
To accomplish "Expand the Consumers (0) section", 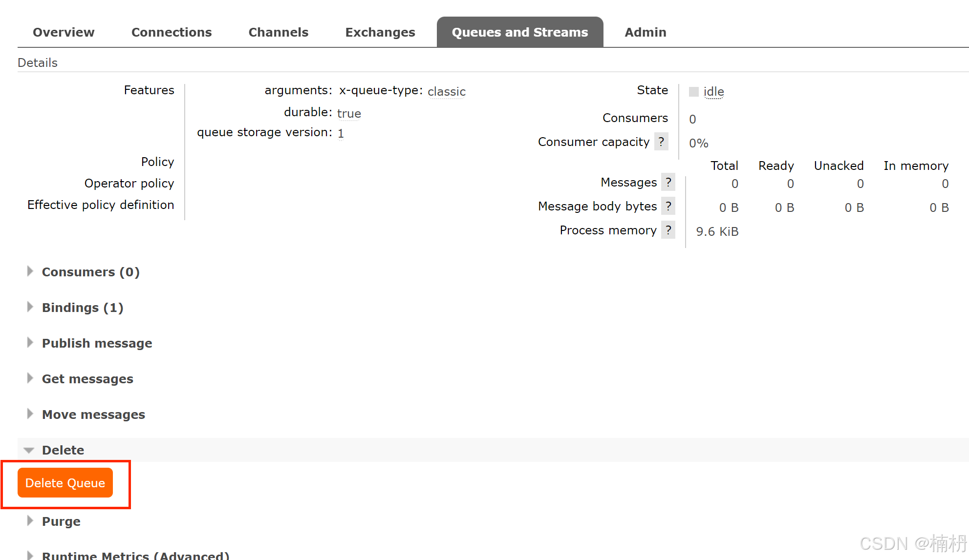I will [90, 272].
